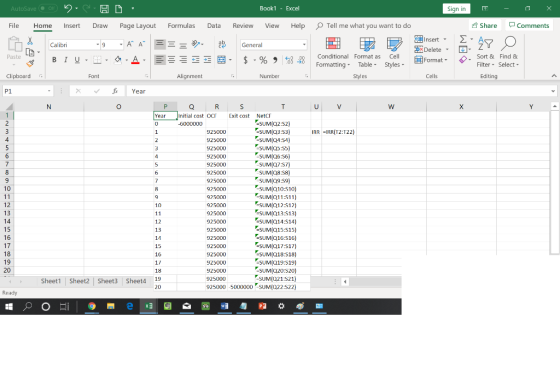Open Chrome from the taskbar
The image size is (560, 376).
tap(92, 306)
